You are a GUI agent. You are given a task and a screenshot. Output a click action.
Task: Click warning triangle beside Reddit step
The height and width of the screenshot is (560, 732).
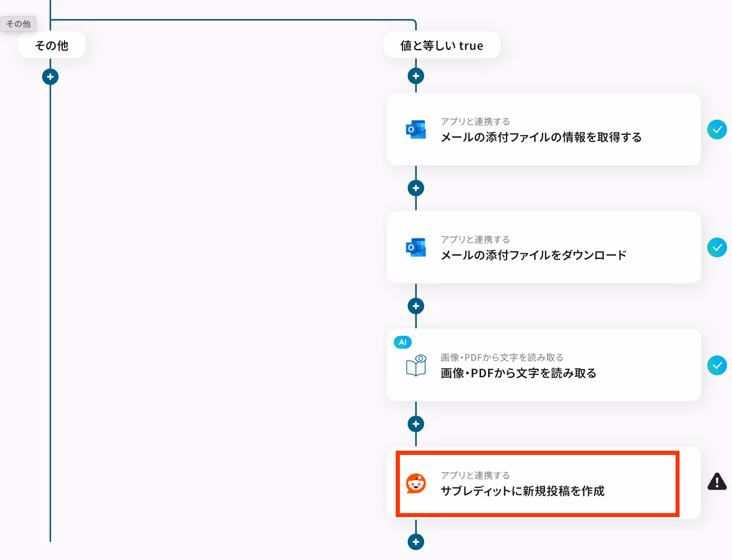click(x=717, y=481)
